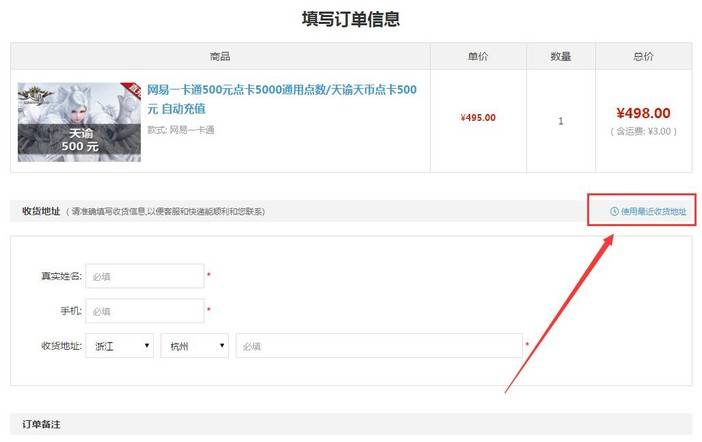Expand the 杭州 city dropdown
This screenshot has height=442, width=702.
point(194,346)
